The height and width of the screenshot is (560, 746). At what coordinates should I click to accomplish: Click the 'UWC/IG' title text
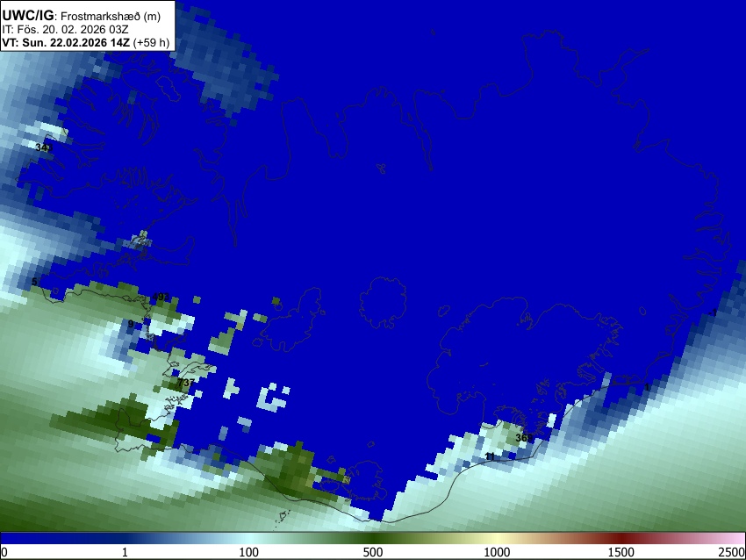click(27, 16)
